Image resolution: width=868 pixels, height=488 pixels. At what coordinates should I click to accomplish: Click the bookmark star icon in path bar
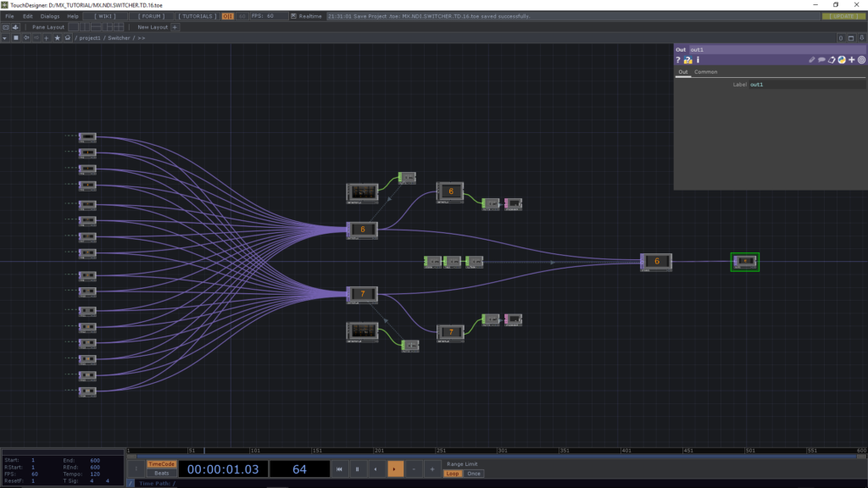pos(57,38)
